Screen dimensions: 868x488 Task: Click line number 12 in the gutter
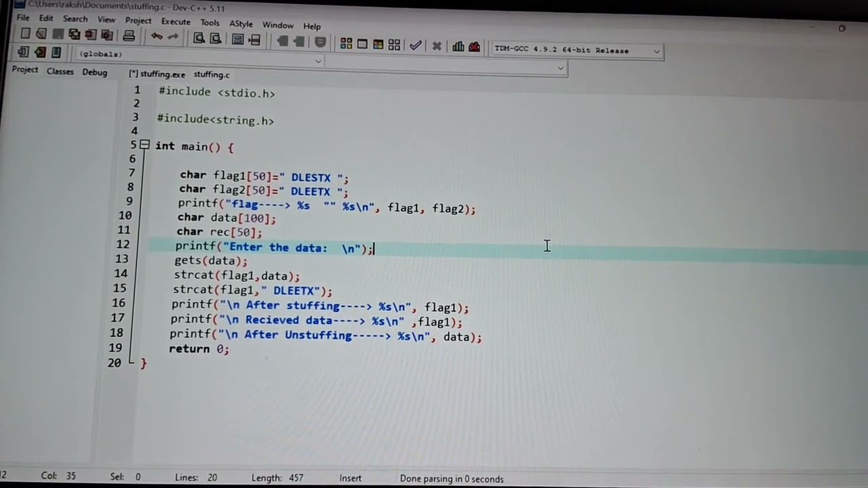tap(123, 245)
